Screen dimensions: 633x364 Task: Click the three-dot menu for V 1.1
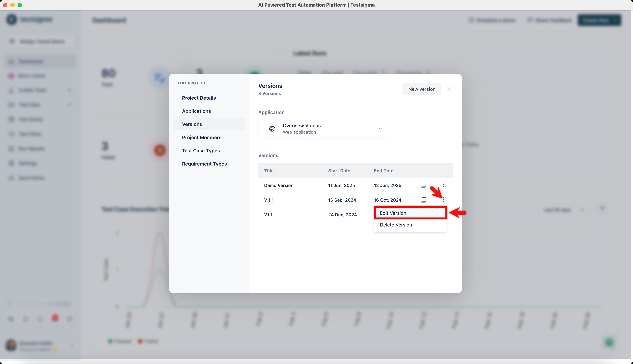[x=443, y=200]
